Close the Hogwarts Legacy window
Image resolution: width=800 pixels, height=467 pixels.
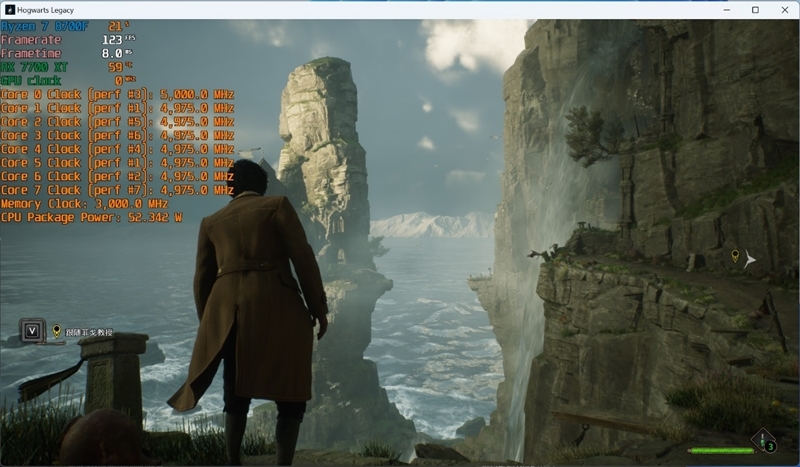pyautogui.click(x=785, y=10)
